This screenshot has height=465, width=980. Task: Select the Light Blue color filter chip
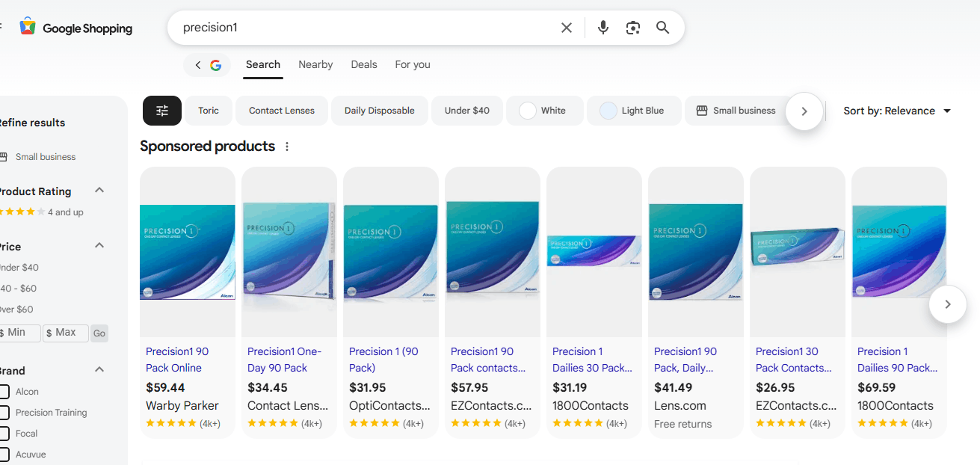coord(635,111)
